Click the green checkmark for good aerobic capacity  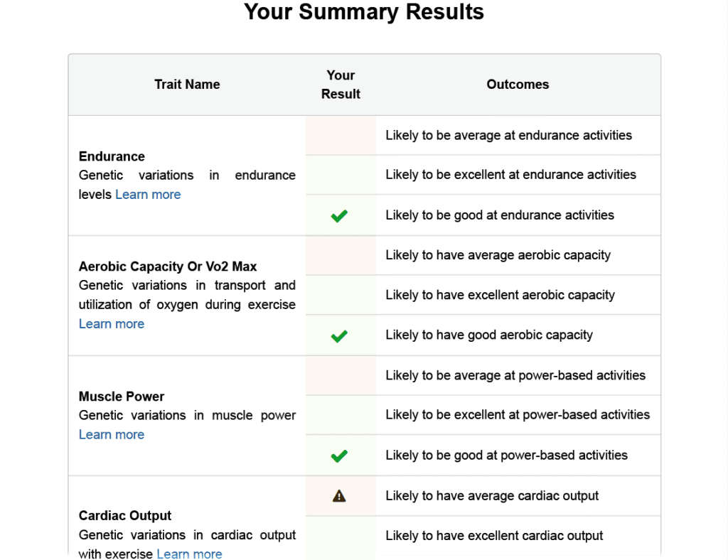pos(339,336)
